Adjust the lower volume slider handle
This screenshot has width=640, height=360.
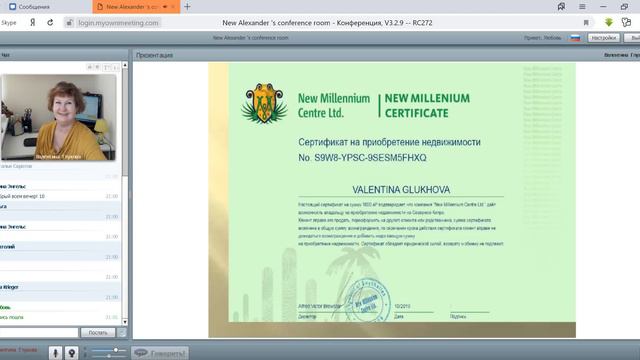(109, 356)
